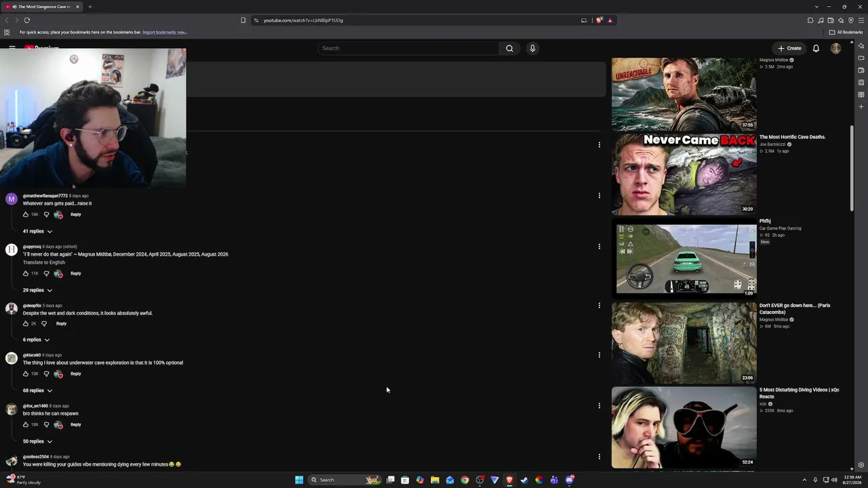This screenshot has height=488, width=868.
Task: Open Discord from the taskbar
Action: pos(569,480)
